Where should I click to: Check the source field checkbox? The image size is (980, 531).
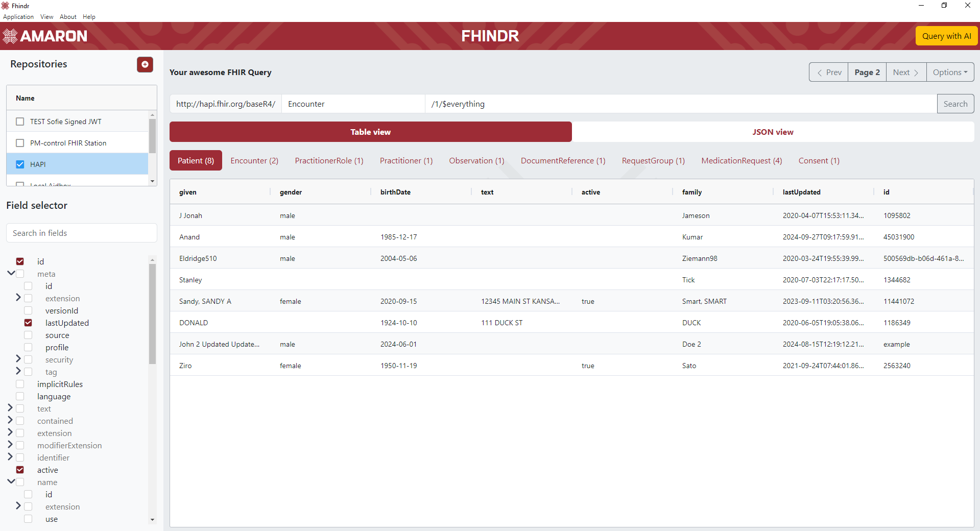pos(28,335)
